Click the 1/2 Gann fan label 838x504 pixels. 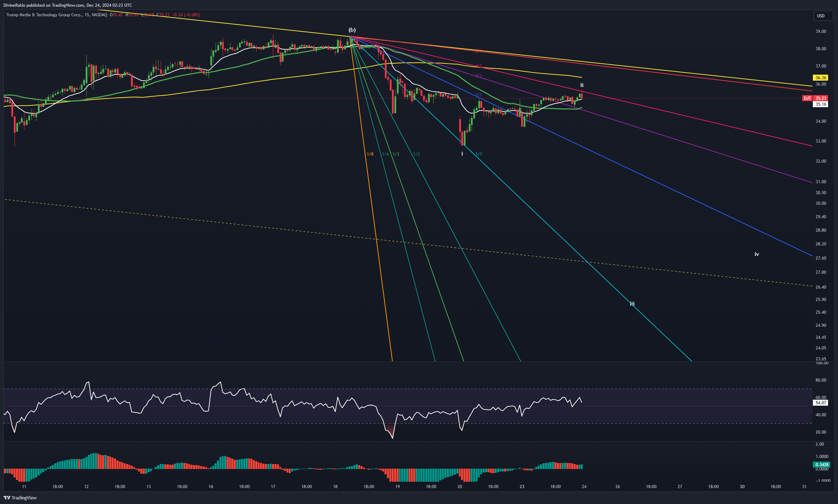416,154
